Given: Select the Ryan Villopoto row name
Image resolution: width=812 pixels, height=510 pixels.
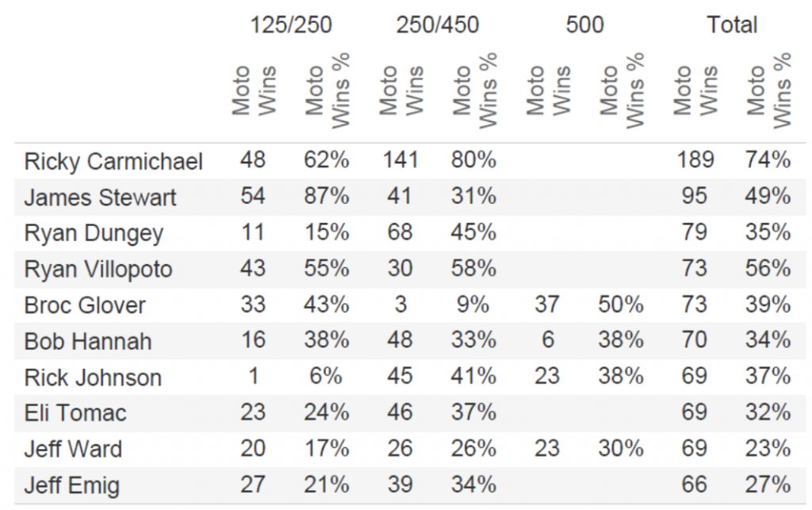Looking at the screenshot, I should click(x=98, y=270).
